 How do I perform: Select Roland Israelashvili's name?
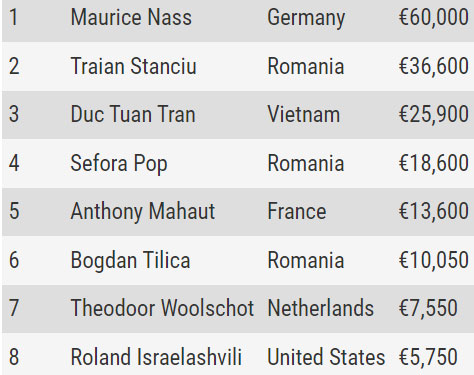[156, 357]
